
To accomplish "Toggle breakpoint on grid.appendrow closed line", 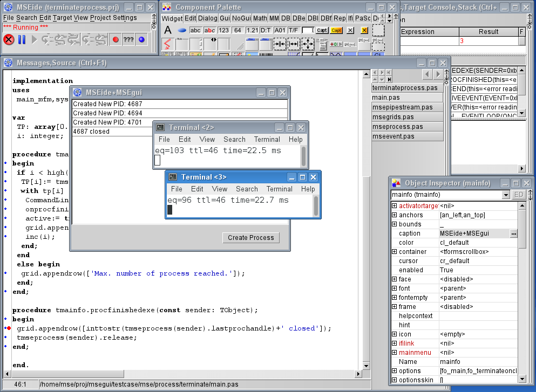I will [x=9, y=328].
